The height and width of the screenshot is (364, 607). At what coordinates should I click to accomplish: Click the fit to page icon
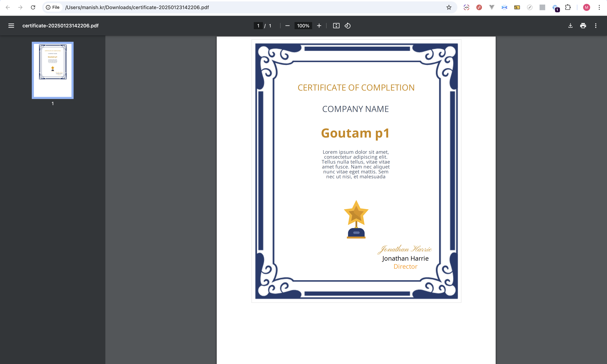pos(336,26)
